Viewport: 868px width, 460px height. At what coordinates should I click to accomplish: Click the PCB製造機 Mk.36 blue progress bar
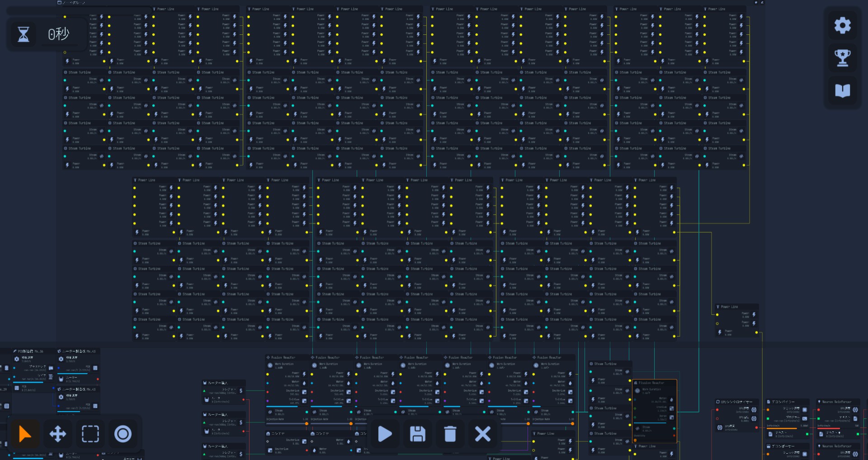click(28, 382)
